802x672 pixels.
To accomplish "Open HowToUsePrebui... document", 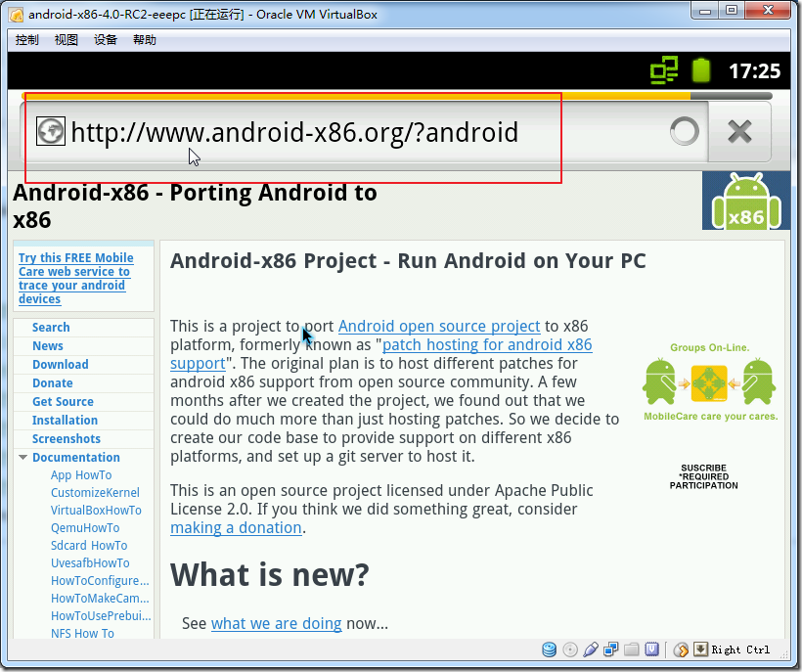I will coord(102,615).
